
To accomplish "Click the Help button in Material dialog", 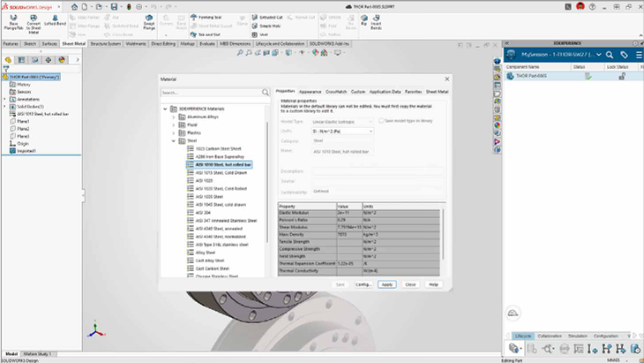I will pyautogui.click(x=433, y=284).
